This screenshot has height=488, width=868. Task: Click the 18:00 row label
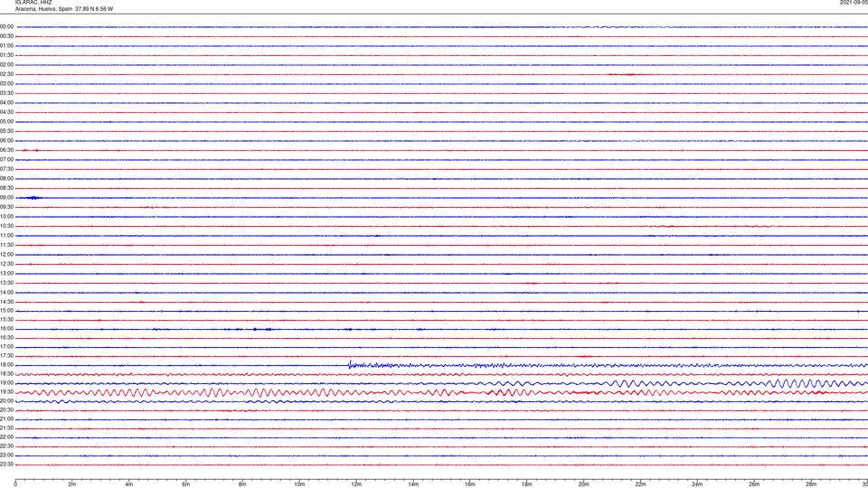point(6,365)
